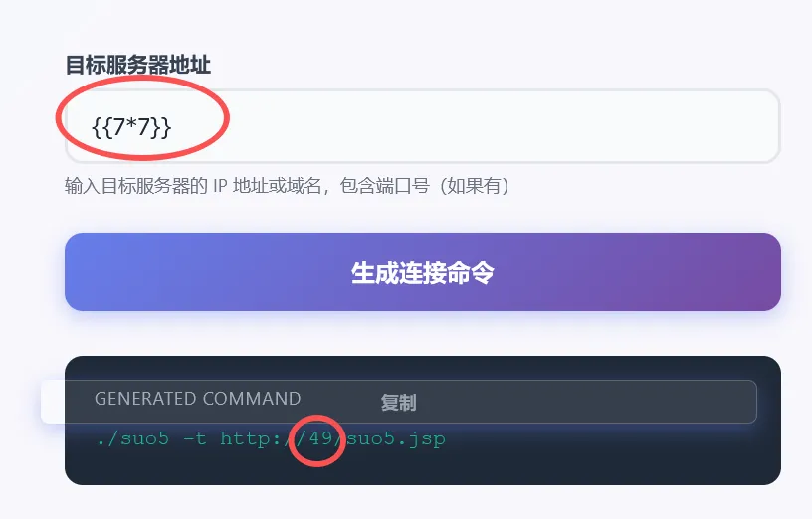Click the helper text below the address input
Image resolution: width=812 pixels, height=519 pixels.
(288, 185)
